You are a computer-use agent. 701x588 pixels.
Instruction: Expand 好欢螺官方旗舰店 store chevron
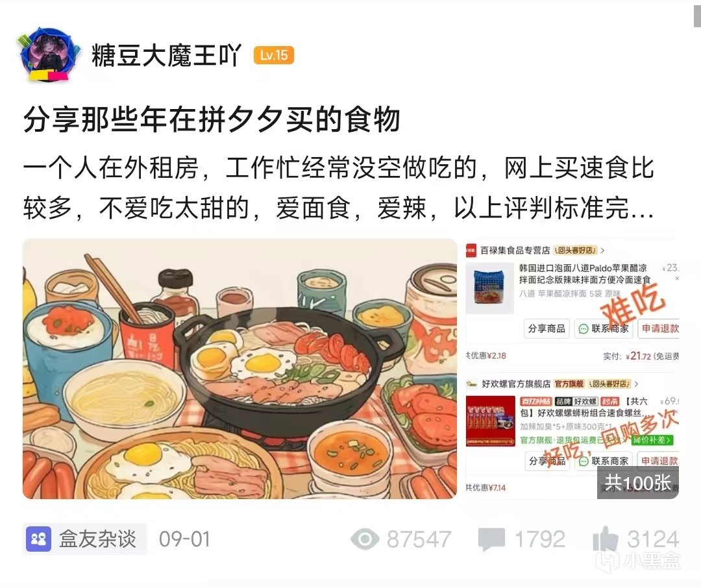636,384
